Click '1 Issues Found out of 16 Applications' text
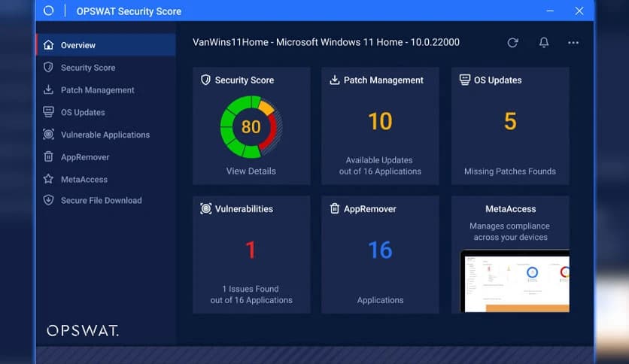The height and width of the screenshot is (364, 629). pos(251,294)
